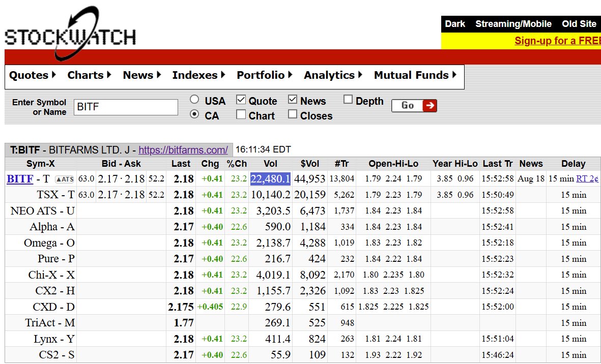This screenshot has height=364, width=601.
Task: Enable the Closes checkbox
Action: pos(293,114)
